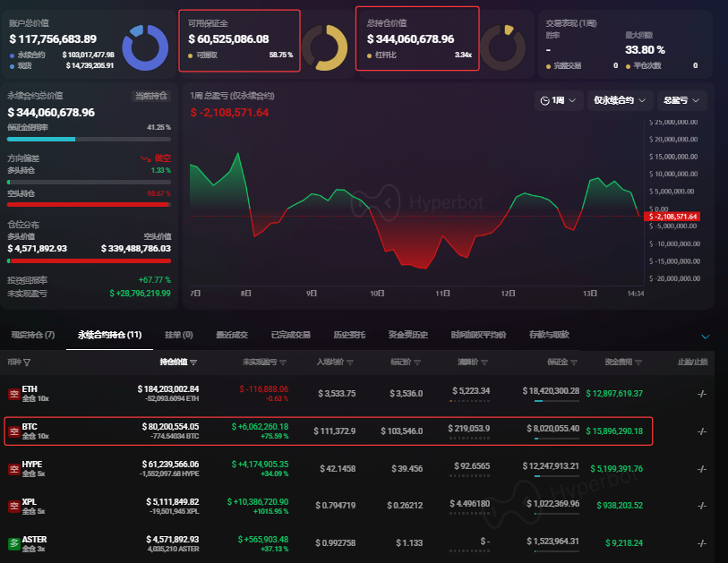728x563 pixels.
Task: Click the ETH short position badge icon
Action: click(x=13, y=393)
